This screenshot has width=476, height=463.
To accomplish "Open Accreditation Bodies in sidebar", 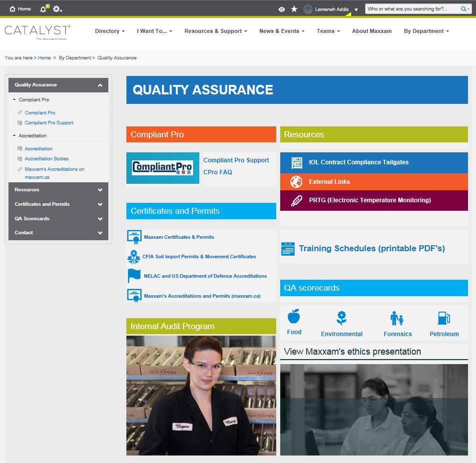I will pos(46,159).
